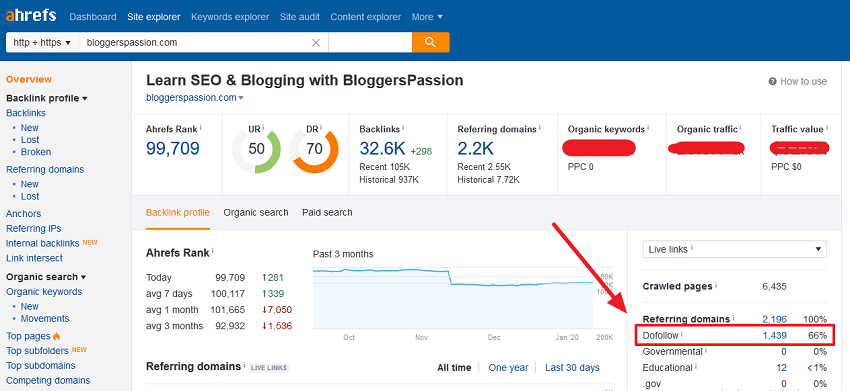Open the Live links dropdown
This screenshot has height=391, width=850.
pos(735,249)
